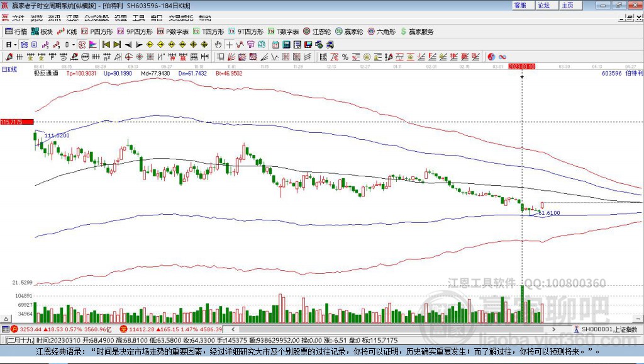
Task: Click the Up=90.1990 value
Action: pos(118,73)
